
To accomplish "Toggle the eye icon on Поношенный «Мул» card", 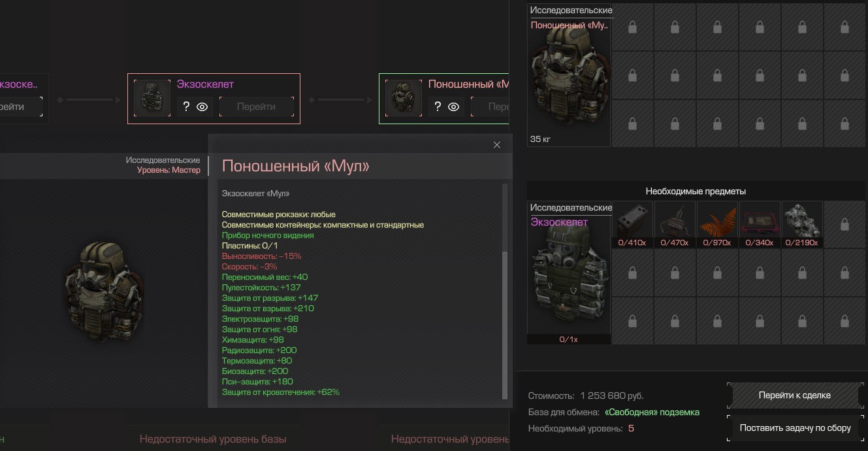I will click(x=454, y=107).
